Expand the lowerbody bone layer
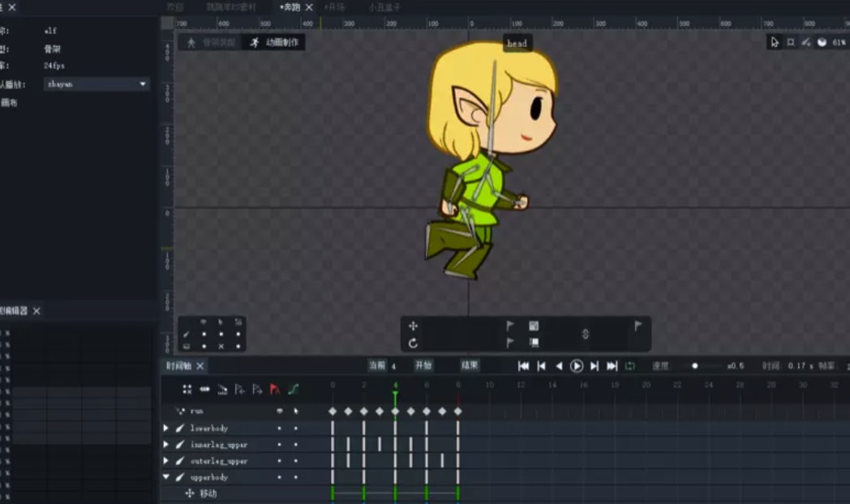This screenshot has width=850, height=504. point(166,428)
